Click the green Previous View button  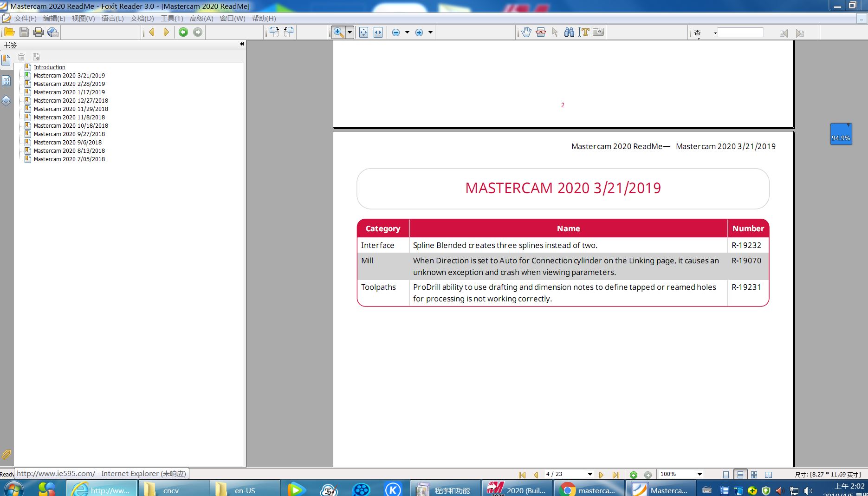(183, 32)
